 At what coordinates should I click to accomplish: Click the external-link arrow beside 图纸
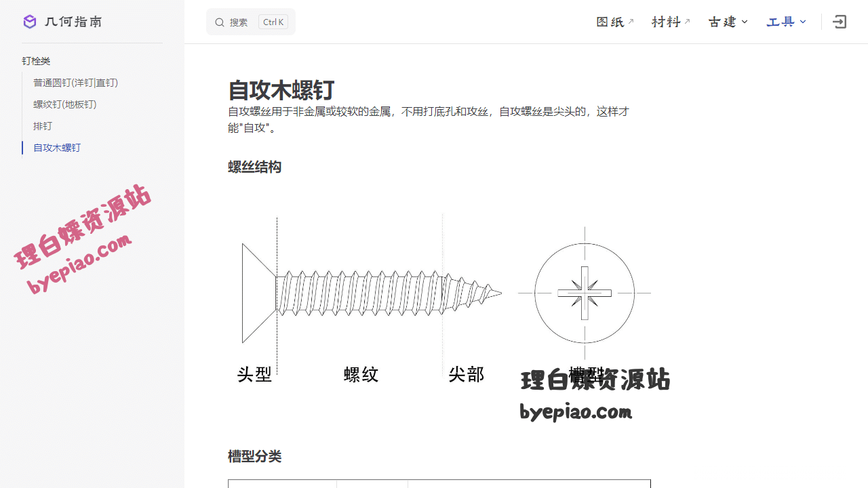coord(631,22)
